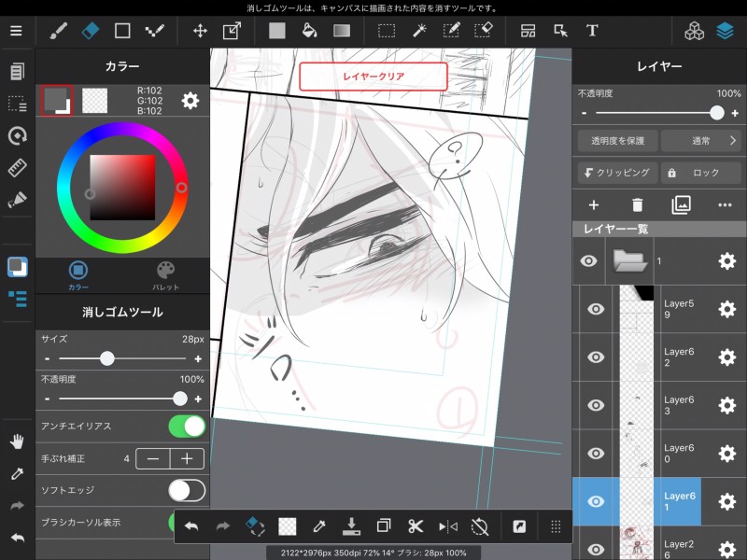747x560 pixels.
Task: Hide layer Layer62
Action: tap(596, 357)
